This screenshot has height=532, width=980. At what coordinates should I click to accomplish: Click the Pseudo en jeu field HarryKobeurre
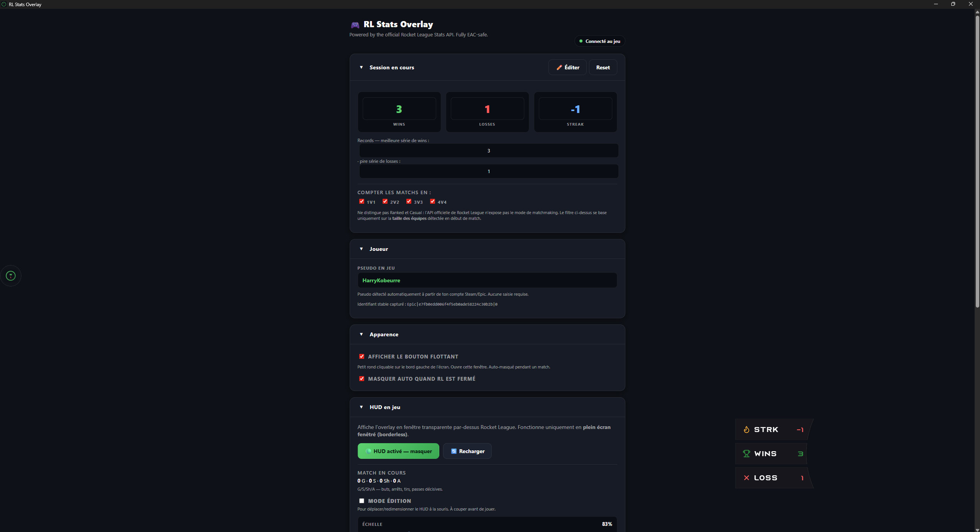coord(487,280)
